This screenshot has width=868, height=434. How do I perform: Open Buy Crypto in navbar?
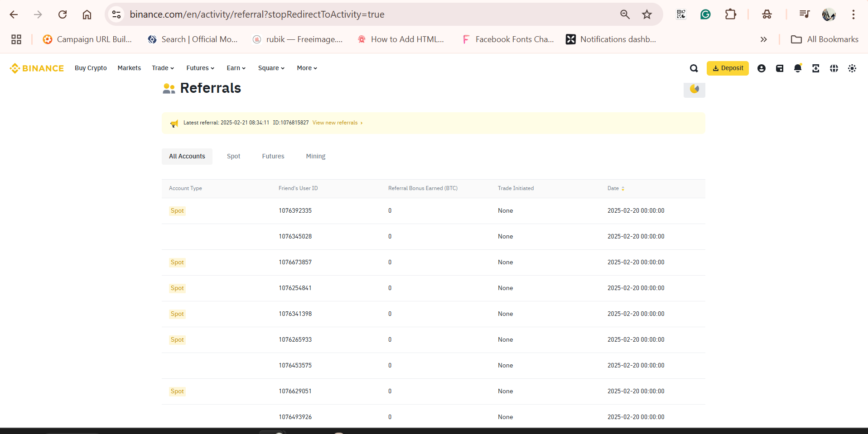[x=91, y=68]
